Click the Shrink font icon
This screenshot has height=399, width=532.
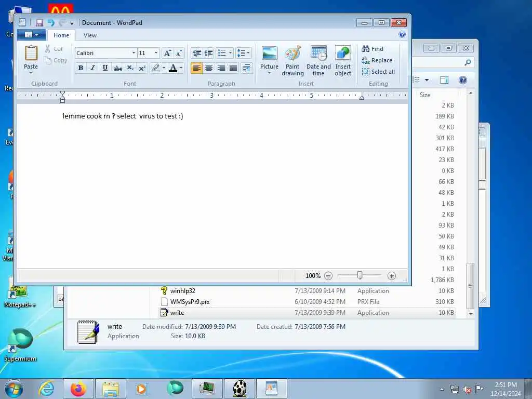pos(179,54)
